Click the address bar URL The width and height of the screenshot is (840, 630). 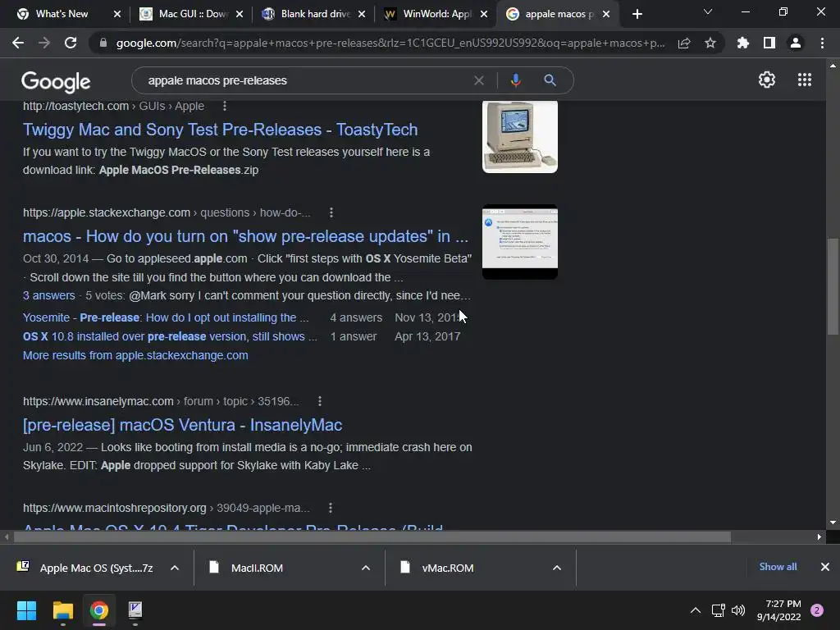point(390,43)
